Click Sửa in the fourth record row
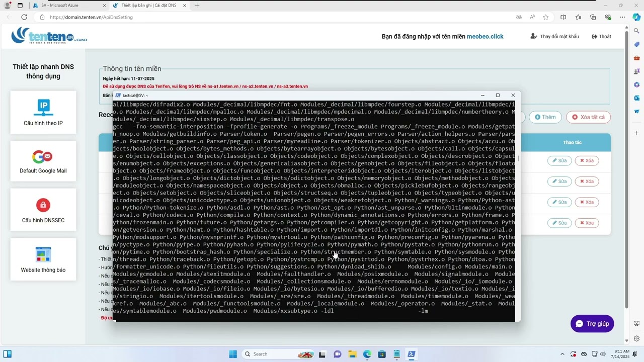This screenshot has height=362, width=644. [559, 223]
